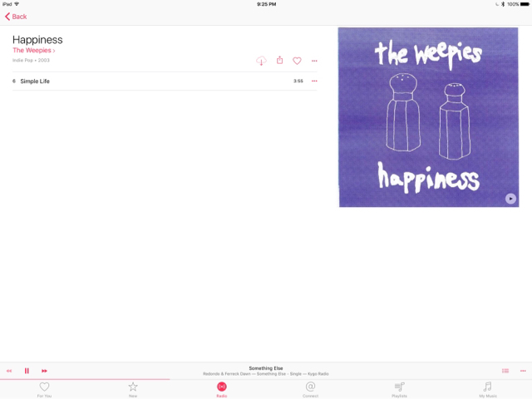Tap the 9:25 PM clock
The width and height of the screenshot is (532, 399).
click(266, 4)
